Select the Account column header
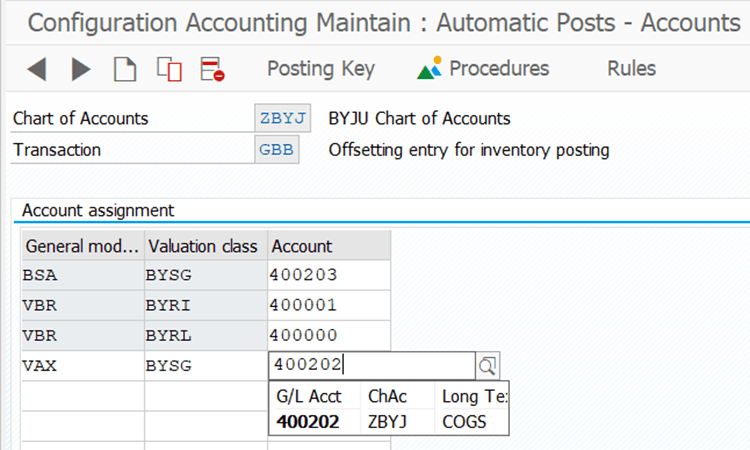Screen dimensions: 750x450 coord(328,246)
